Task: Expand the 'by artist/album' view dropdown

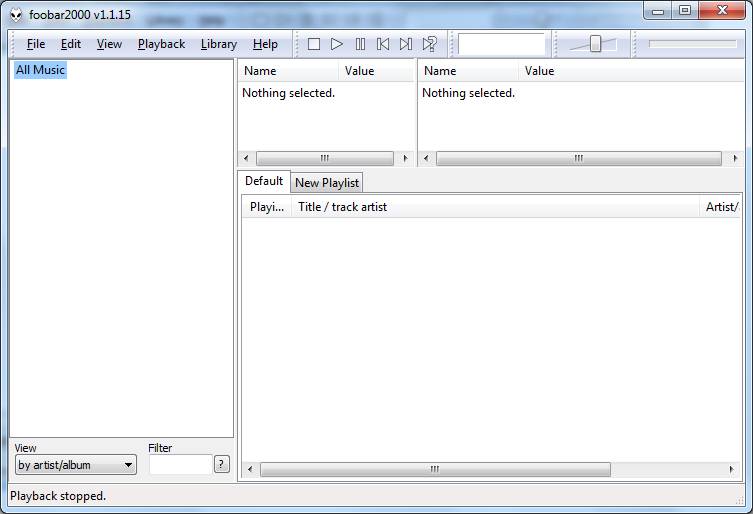Action: (x=76, y=465)
